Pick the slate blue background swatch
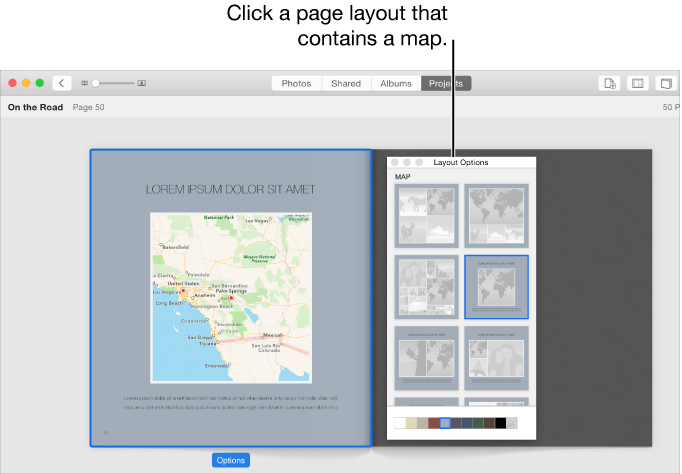This screenshot has height=474, width=682. point(467,423)
